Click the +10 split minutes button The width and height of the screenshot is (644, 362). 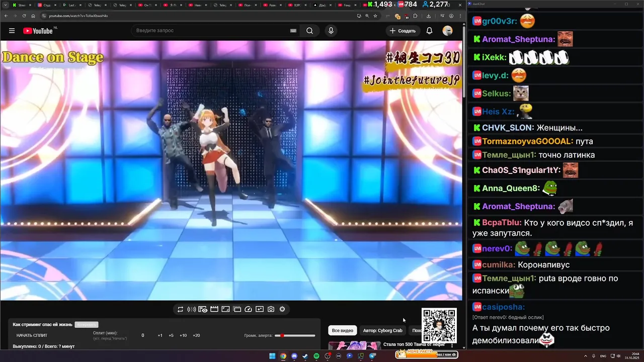pyautogui.click(x=183, y=335)
